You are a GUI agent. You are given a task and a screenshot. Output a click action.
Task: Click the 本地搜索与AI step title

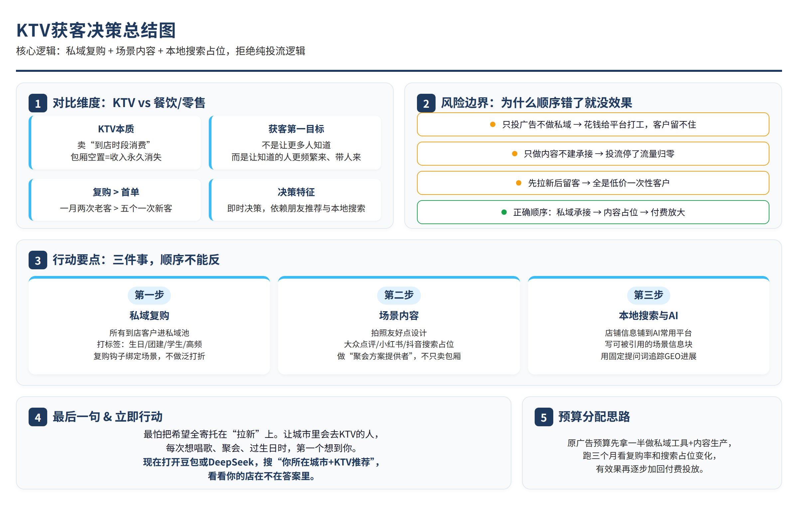point(649,316)
